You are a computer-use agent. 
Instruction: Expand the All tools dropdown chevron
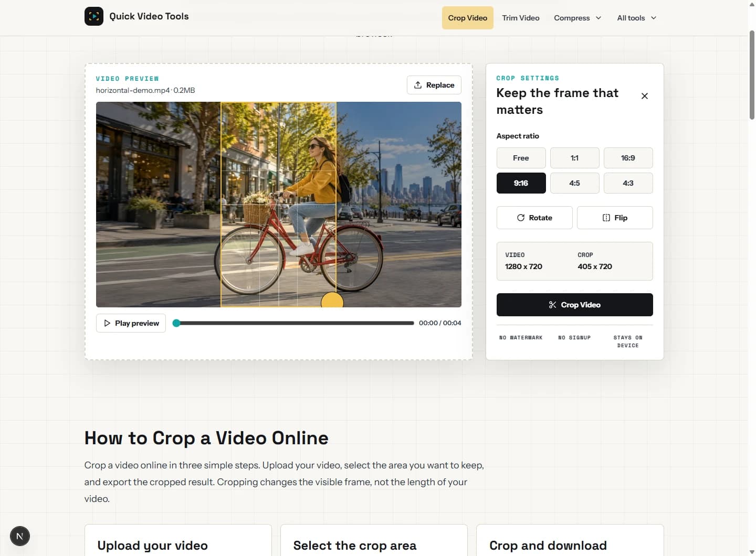point(654,18)
